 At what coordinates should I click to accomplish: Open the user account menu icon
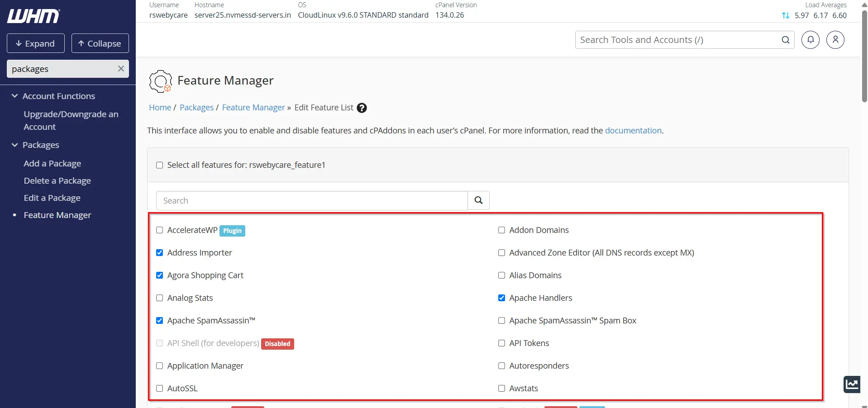point(835,40)
